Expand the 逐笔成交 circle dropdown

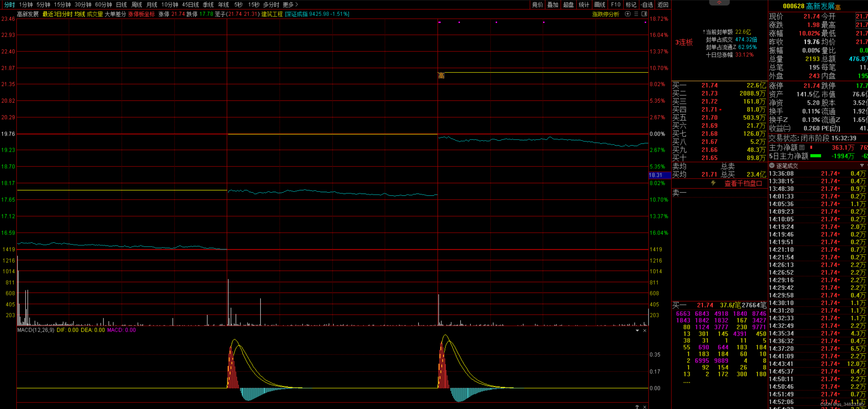tap(772, 165)
